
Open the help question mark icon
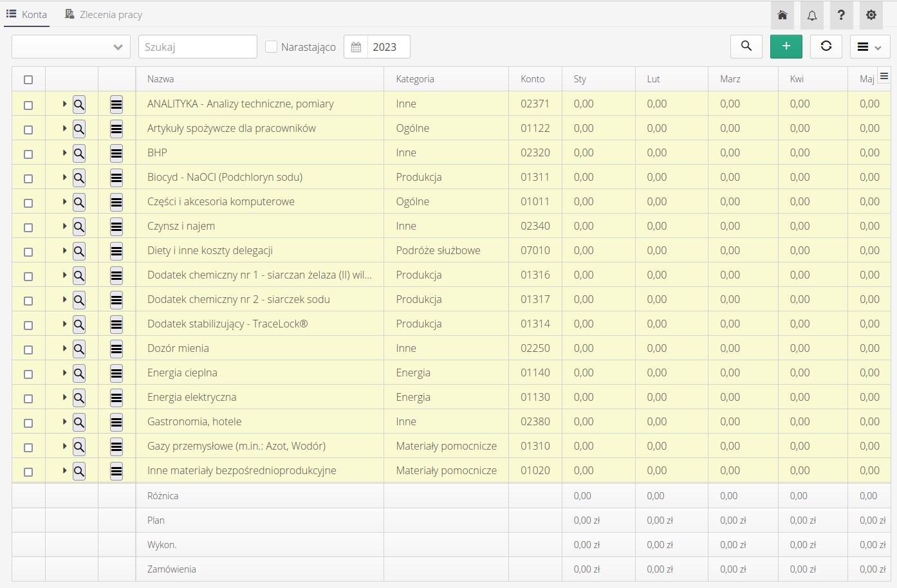pos(841,15)
